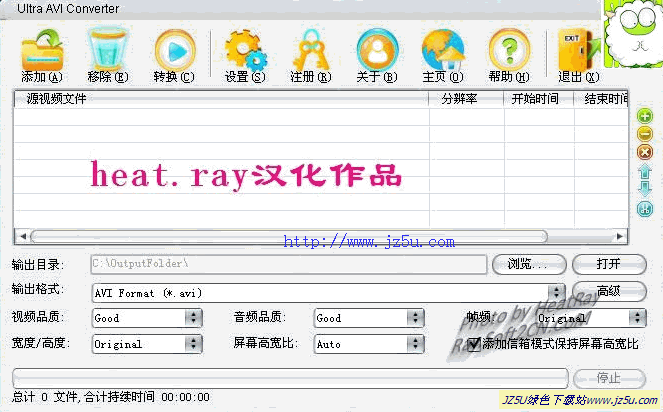Open 设置 (S) settings gears icon
Viewport: 663px width, 412px height.
[x=245, y=50]
